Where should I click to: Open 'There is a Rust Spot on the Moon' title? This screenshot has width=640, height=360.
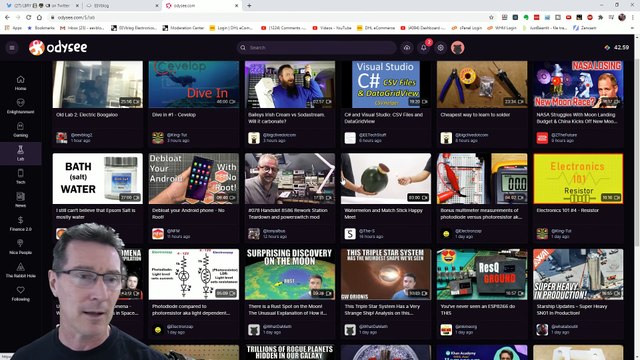click(288, 309)
